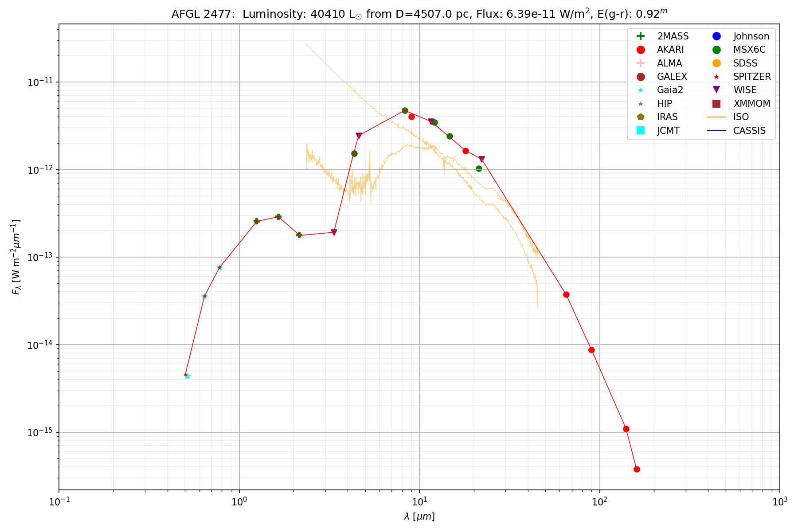Click the y-axis flux label F_λ
Image resolution: width=798 pixels, height=532 pixels.
coord(16,257)
